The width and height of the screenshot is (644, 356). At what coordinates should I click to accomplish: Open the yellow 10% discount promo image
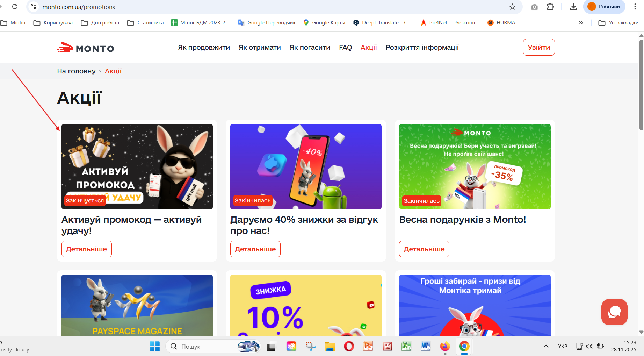coord(306,305)
